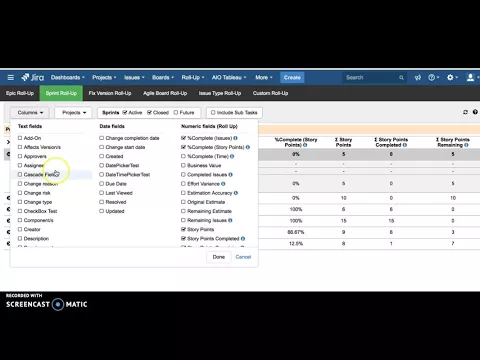Viewport: 480px width, 360px height.
Task: Check the Business Value numeric field
Action: pyautogui.click(x=183, y=165)
